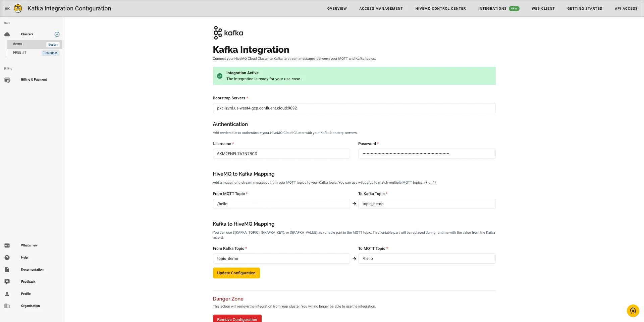Open Help link
Viewport: 644px width, 322px height.
(x=24, y=258)
